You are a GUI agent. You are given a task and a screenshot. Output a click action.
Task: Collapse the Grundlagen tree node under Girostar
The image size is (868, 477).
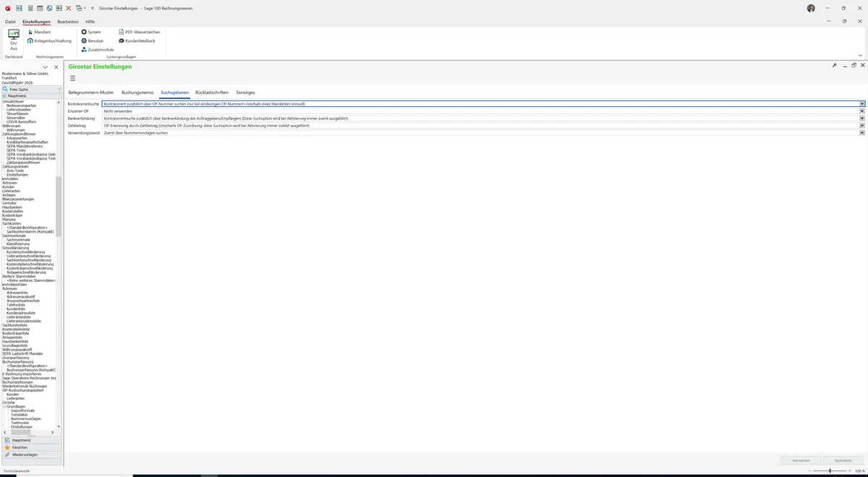[4, 407]
